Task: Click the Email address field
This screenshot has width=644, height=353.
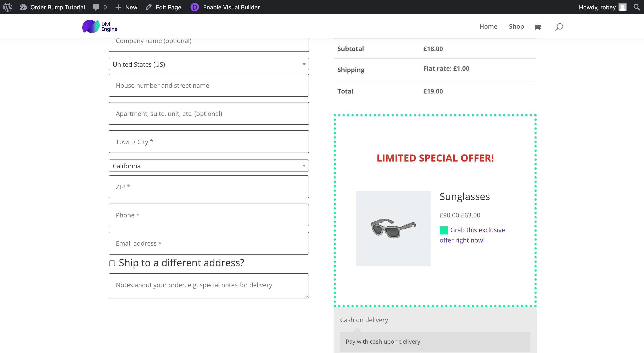Action: tap(209, 243)
